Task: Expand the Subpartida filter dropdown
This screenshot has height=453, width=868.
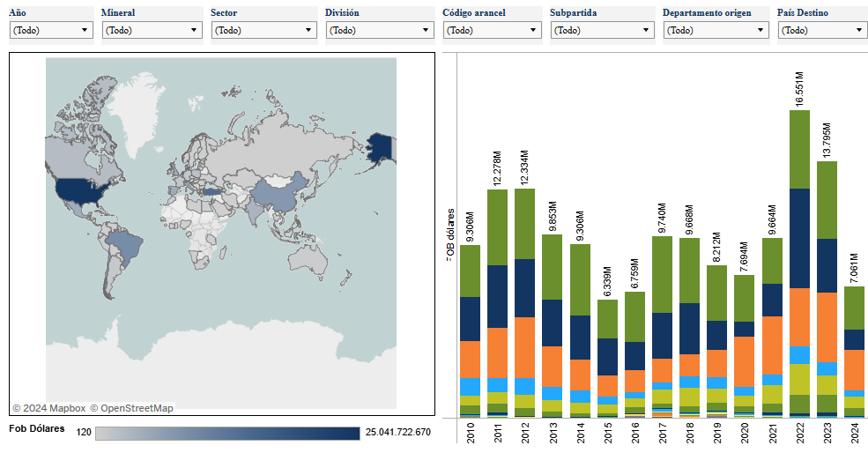Action: click(x=603, y=30)
